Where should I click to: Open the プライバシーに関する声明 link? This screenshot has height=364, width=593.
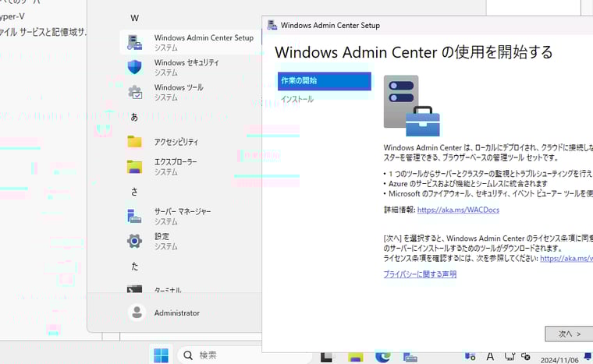click(420, 274)
